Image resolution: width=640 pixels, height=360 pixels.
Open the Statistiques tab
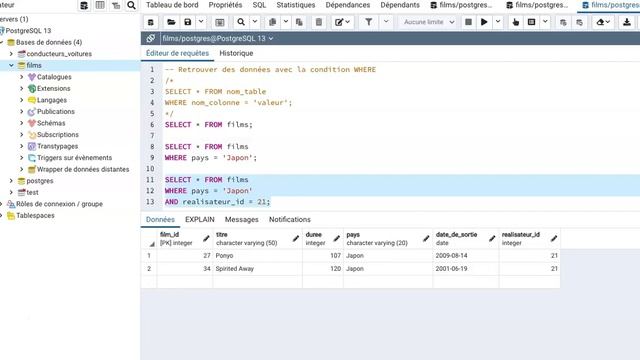296,5
